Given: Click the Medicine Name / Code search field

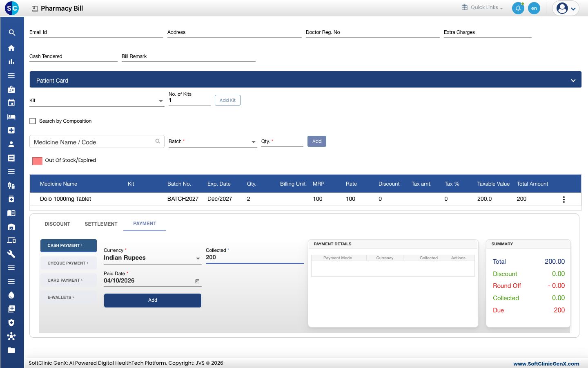Looking at the screenshot, I should [x=97, y=142].
